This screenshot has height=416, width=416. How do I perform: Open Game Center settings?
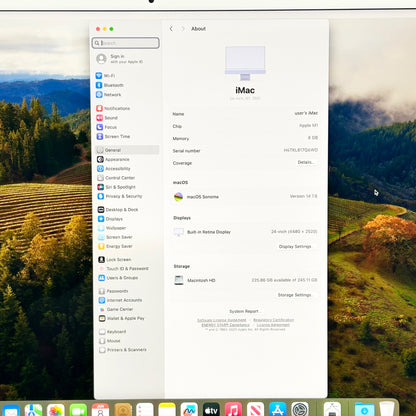[116, 309]
